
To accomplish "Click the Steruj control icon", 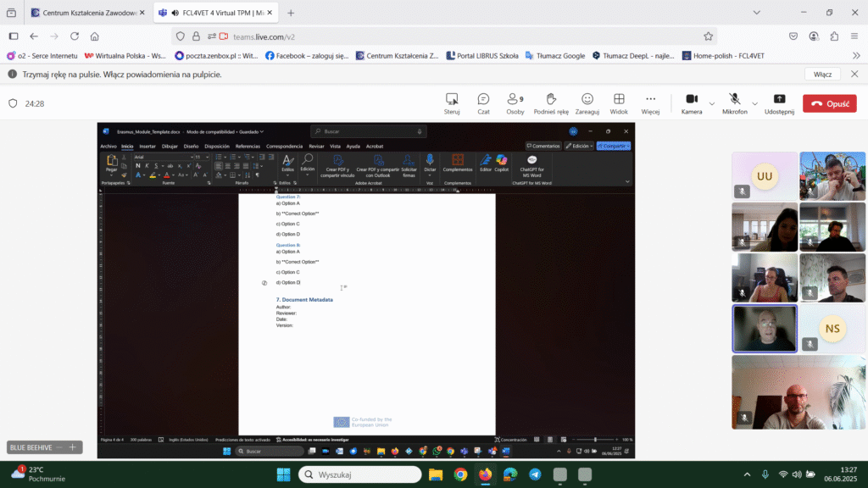I will coord(452,100).
